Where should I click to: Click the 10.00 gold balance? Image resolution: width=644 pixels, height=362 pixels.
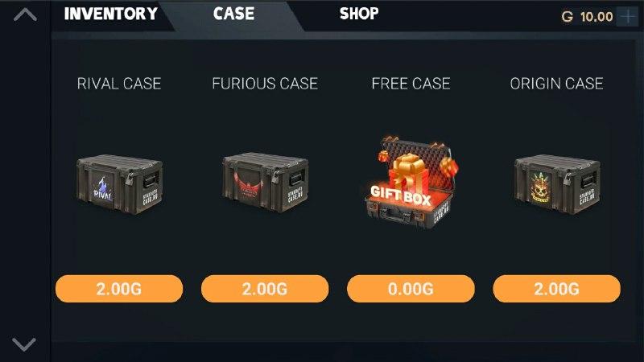pyautogui.click(x=597, y=17)
